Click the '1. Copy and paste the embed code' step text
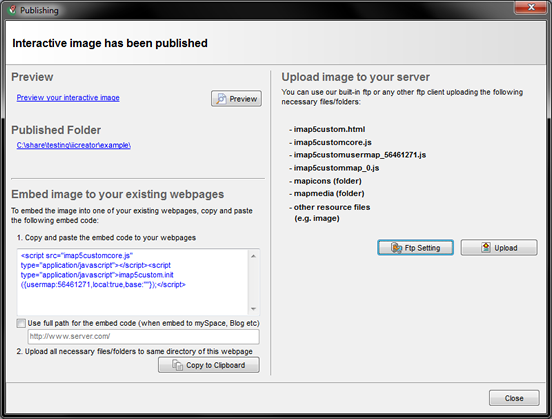The image size is (552, 419). [106, 238]
